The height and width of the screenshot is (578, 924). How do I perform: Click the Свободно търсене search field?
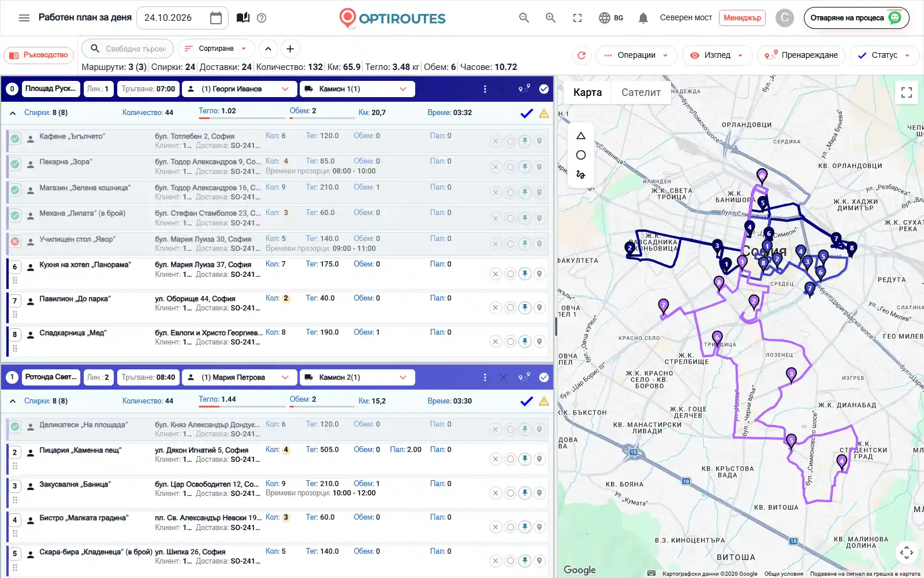[x=128, y=49]
